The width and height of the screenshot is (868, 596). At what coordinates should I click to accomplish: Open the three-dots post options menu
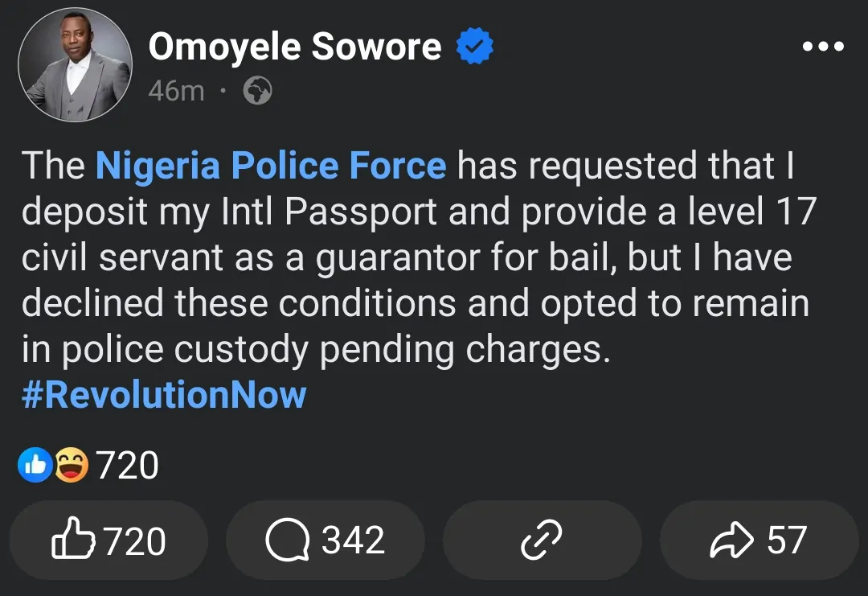[823, 47]
